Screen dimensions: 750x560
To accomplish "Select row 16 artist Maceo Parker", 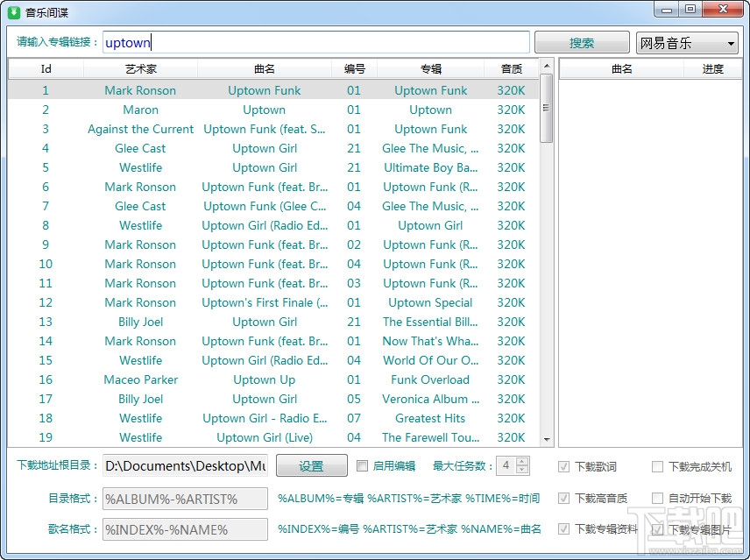I will point(140,379).
